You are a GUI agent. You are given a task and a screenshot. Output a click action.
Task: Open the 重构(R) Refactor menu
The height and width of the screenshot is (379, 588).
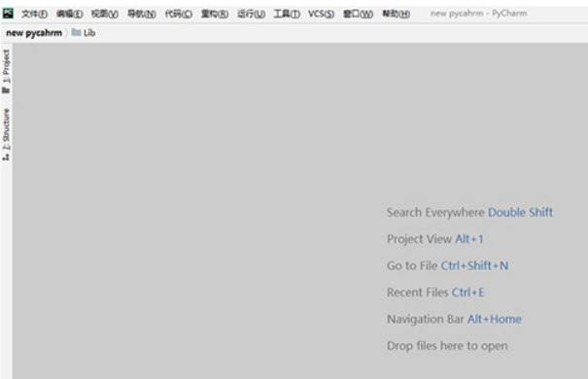point(215,14)
